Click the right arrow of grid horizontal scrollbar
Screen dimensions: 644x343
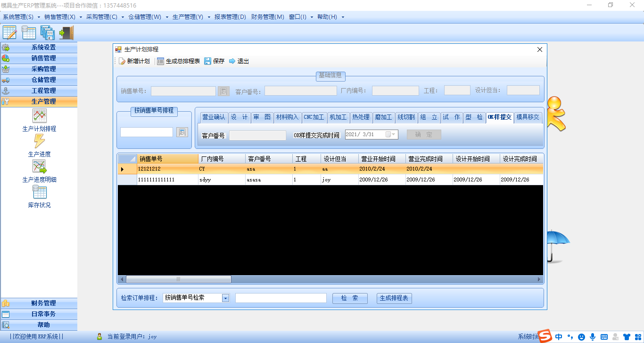point(540,279)
